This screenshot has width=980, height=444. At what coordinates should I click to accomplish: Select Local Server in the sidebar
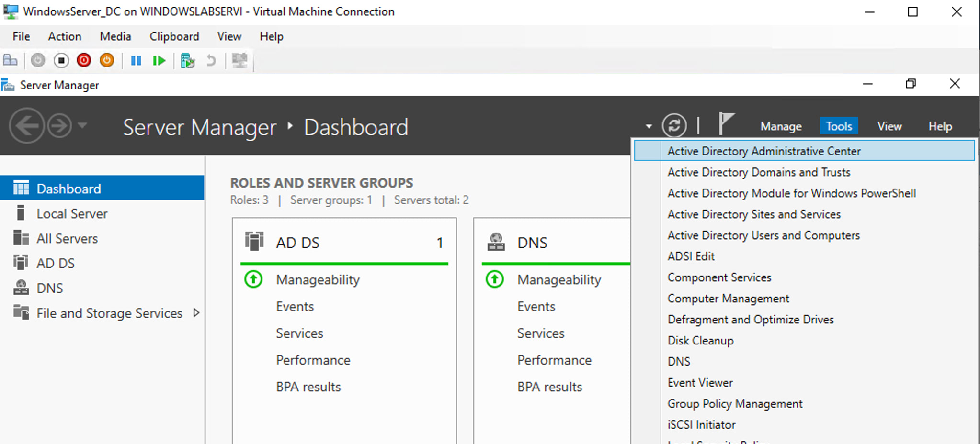tap(72, 214)
